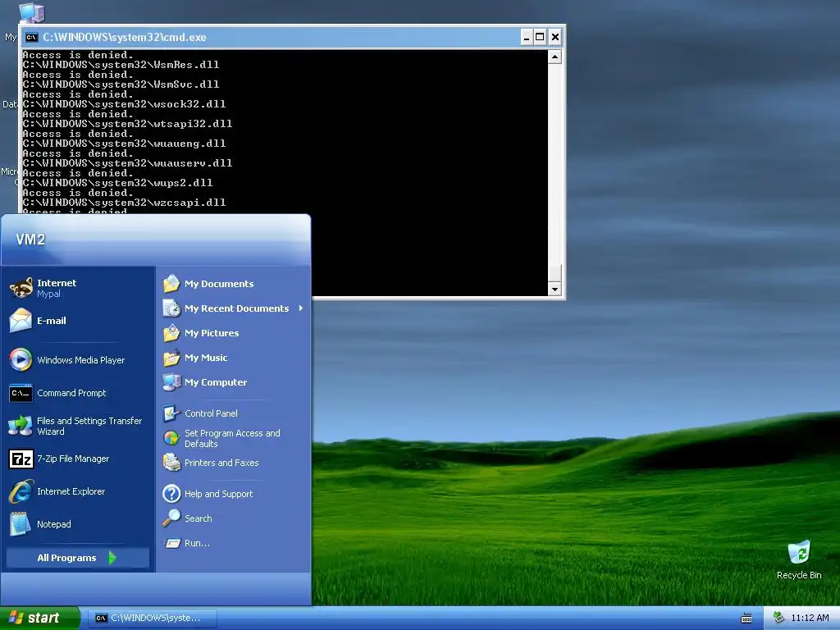Viewport: 840px width, 630px height.
Task: Click the WsmRes.dll line in cmd
Action: tap(121, 65)
